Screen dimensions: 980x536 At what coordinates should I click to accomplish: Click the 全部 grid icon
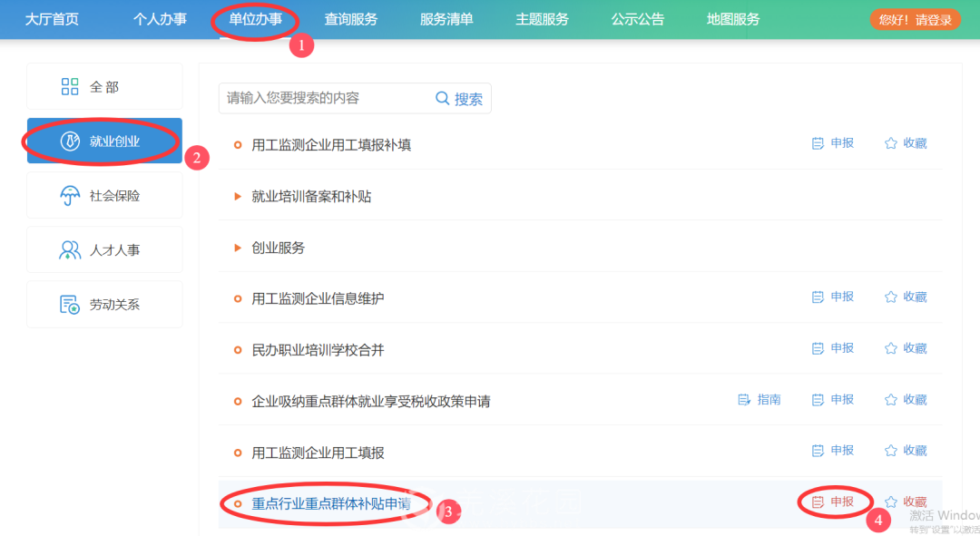(70, 87)
